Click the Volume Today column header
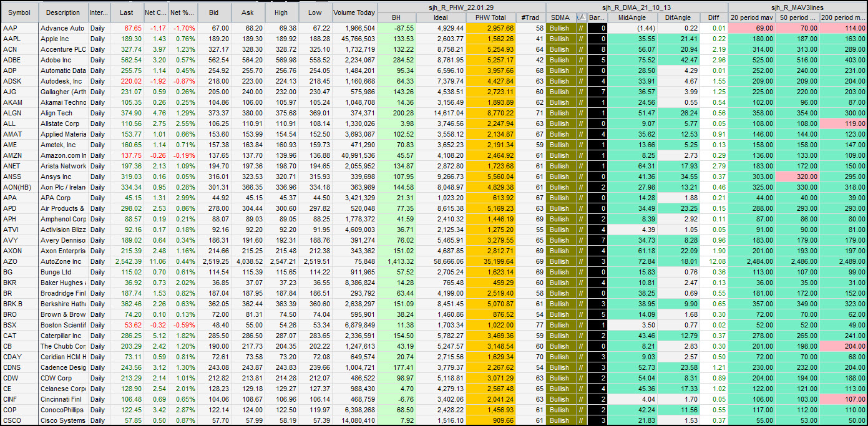This screenshot has width=868, height=426. tap(354, 12)
